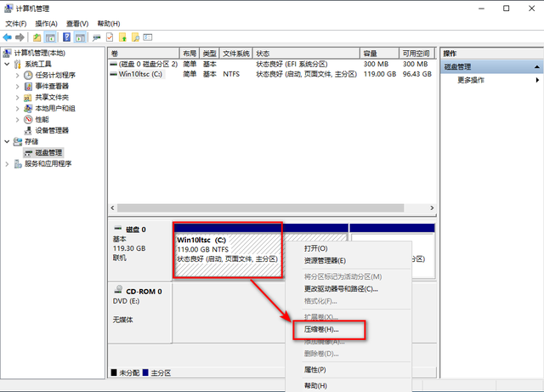
Task: Click the disk rescan icon in toolbar
Action: [x=96, y=37]
